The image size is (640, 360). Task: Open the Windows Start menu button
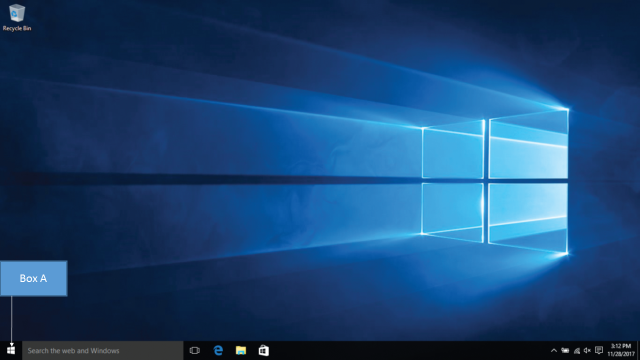(11, 351)
